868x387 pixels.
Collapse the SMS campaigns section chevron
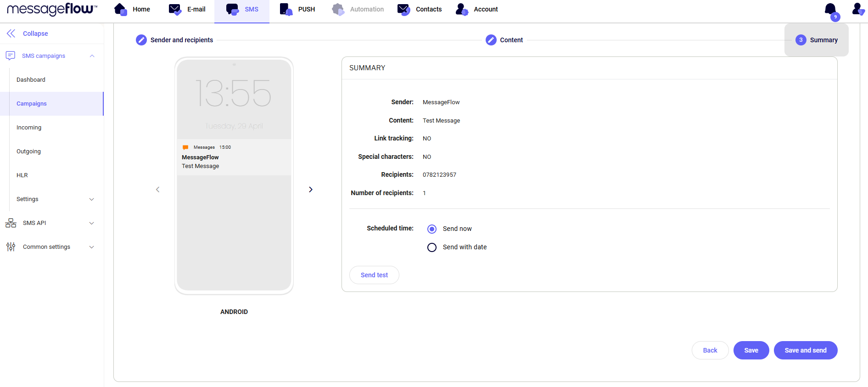click(x=92, y=56)
